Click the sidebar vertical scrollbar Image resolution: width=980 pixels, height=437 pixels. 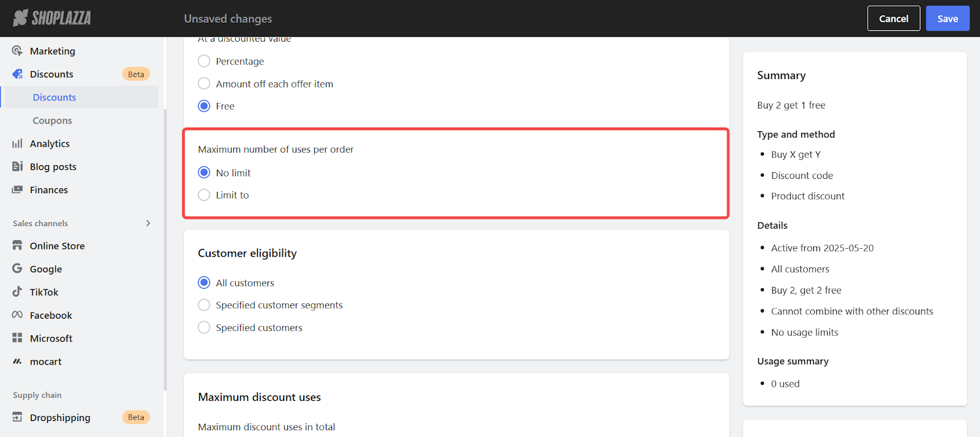click(165, 245)
